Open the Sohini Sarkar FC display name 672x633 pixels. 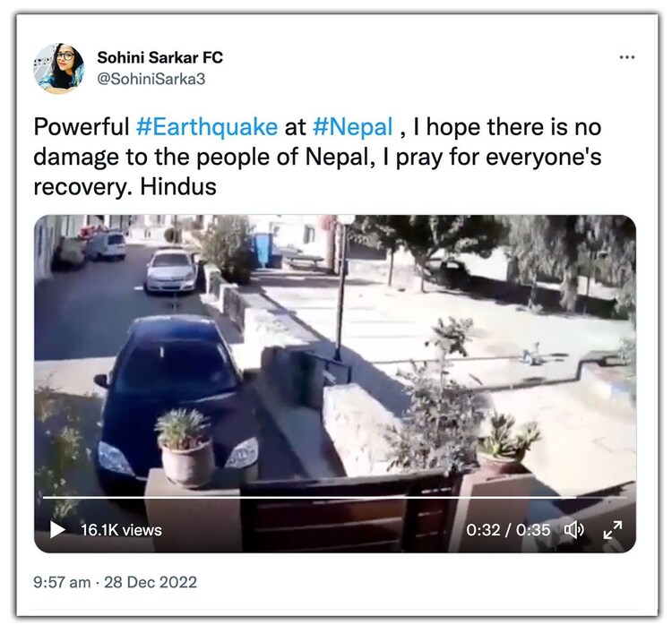coord(159,57)
